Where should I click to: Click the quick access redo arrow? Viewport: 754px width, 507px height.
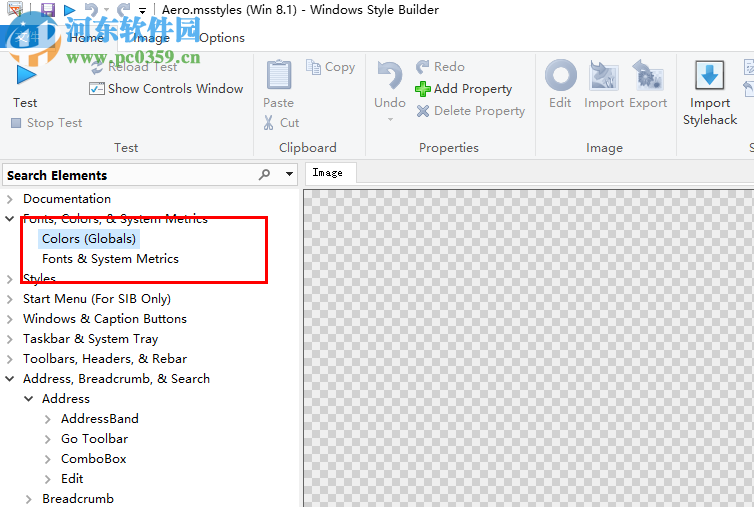click(123, 9)
